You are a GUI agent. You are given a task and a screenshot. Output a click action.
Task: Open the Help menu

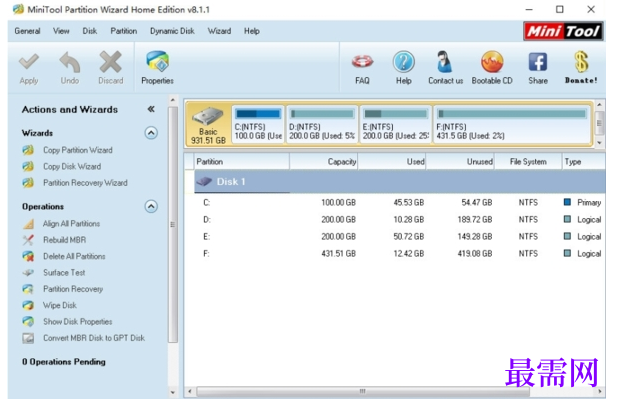pyautogui.click(x=251, y=31)
